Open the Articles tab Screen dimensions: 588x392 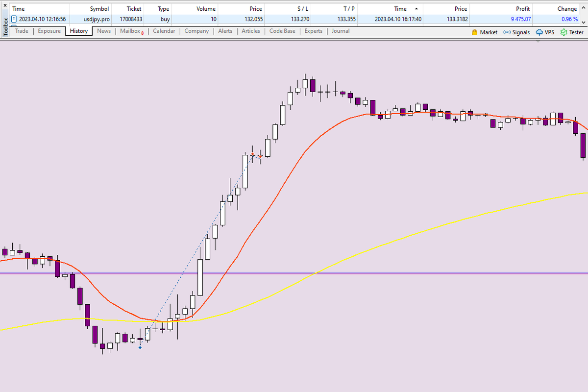point(251,31)
